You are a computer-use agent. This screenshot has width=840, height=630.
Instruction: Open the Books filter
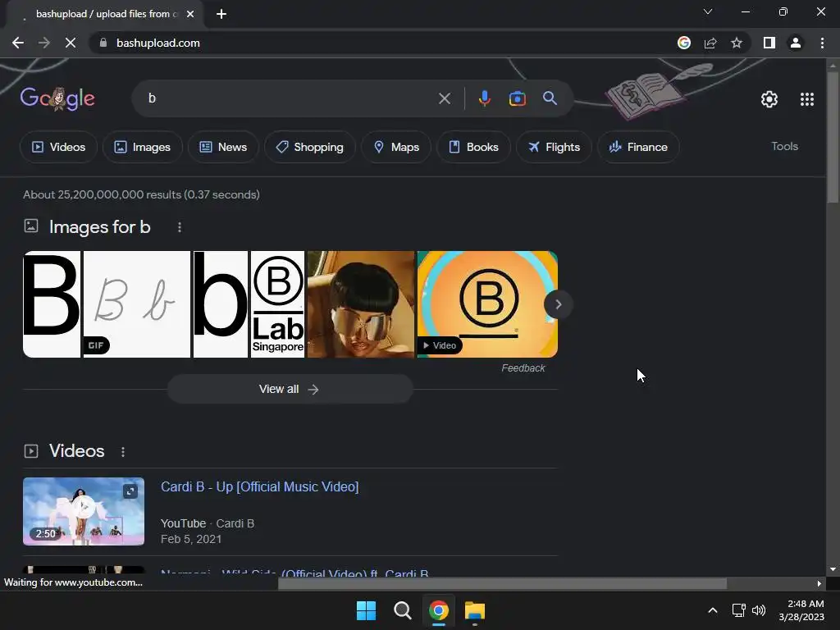point(473,147)
